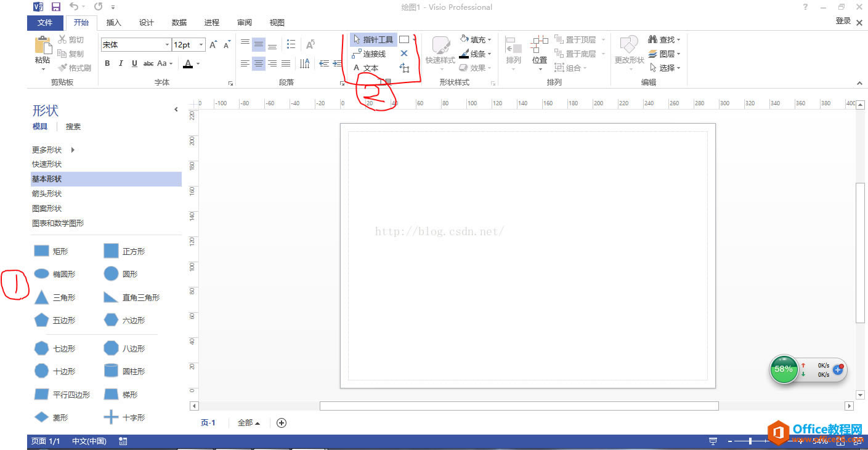Toggle bold formatting

[107, 63]
